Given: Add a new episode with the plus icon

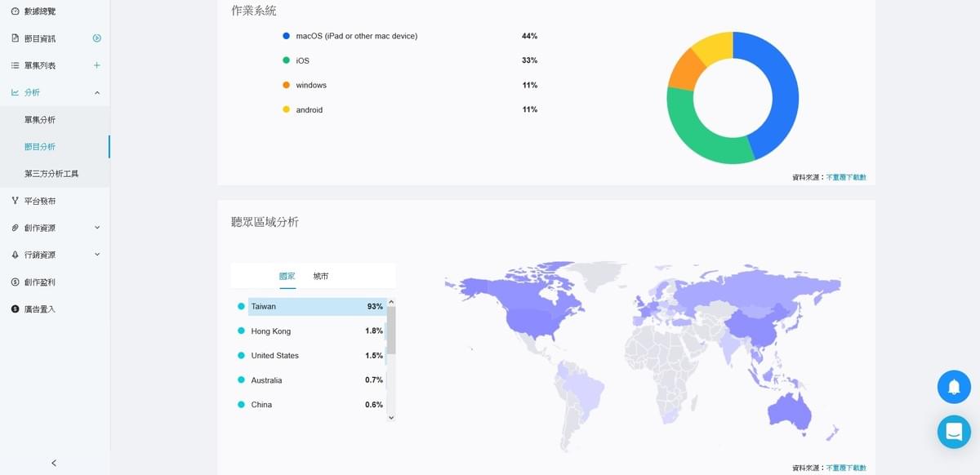Looking at the screenshot, I should point(97,65).
